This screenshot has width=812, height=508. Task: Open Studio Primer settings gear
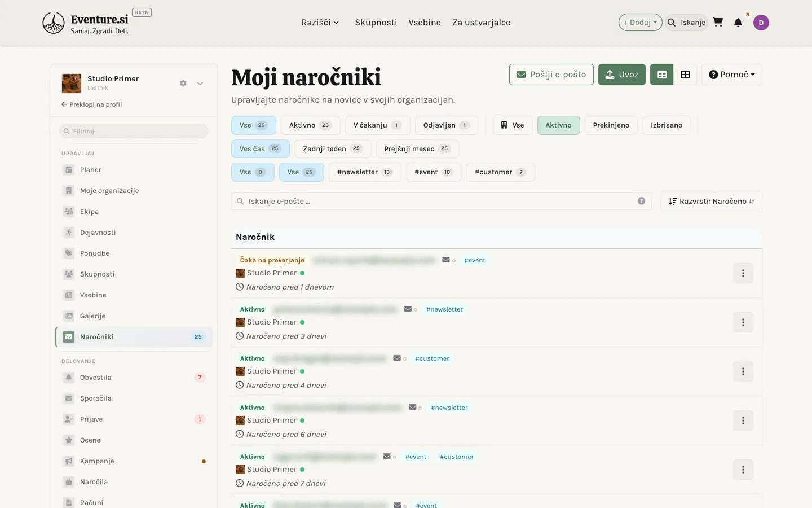[x=183, y=84]
